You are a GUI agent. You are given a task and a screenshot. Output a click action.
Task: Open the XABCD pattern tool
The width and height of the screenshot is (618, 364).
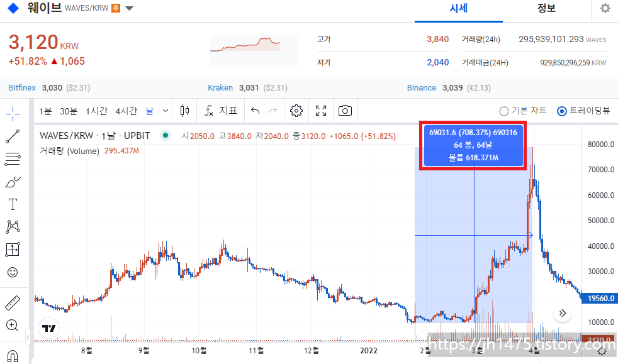coord(13,227)
